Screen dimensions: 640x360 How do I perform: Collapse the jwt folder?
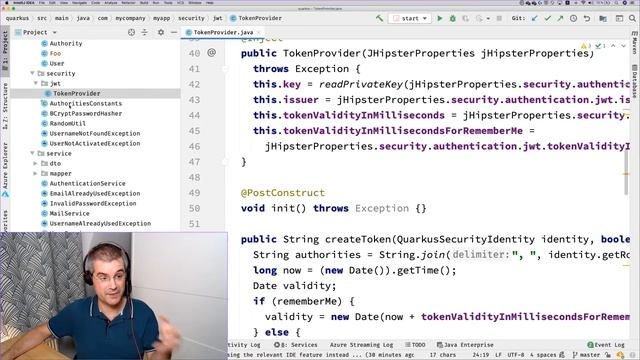(36, 83)
